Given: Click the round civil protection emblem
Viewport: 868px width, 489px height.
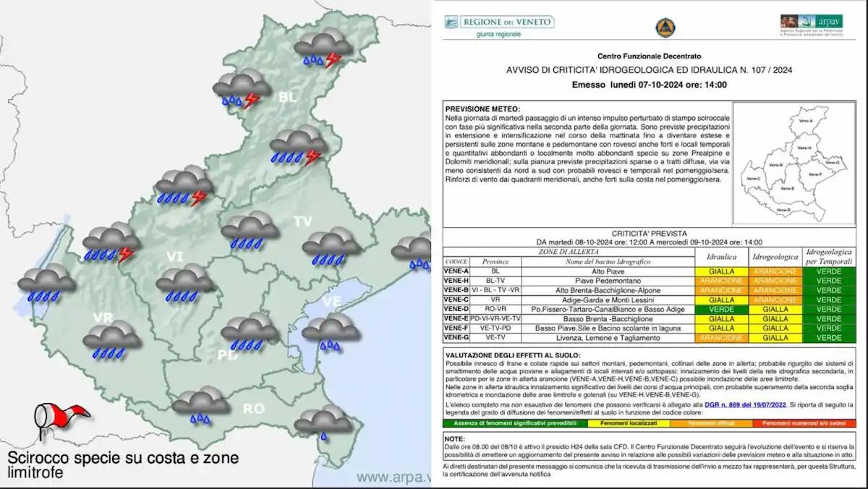Looking at the screenshot, I should 665,27.
